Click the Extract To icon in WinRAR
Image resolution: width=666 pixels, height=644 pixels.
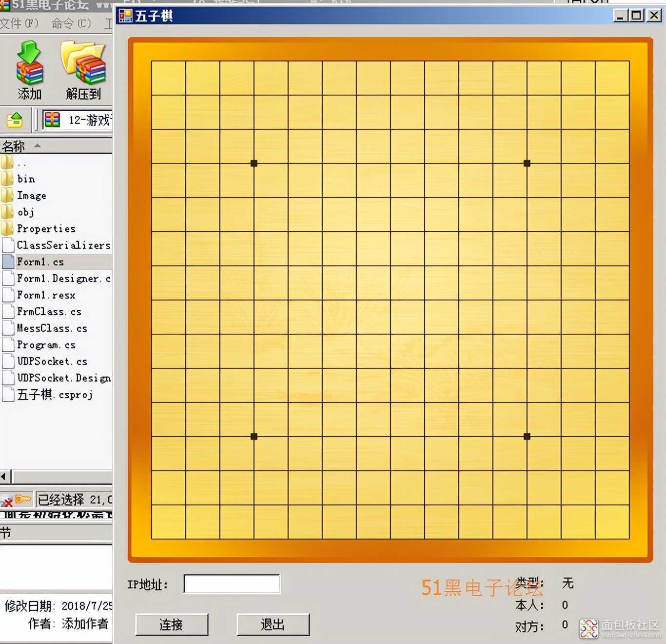tap(83, 63)
